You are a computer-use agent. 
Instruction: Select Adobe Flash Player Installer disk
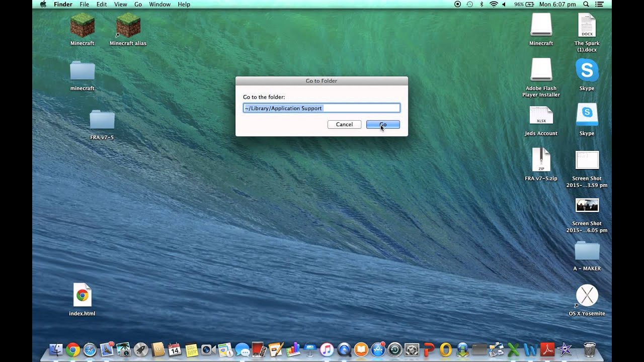541,70
